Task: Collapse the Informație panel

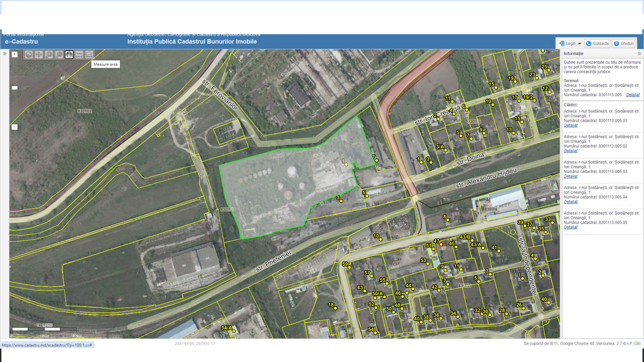Action: 639,53
